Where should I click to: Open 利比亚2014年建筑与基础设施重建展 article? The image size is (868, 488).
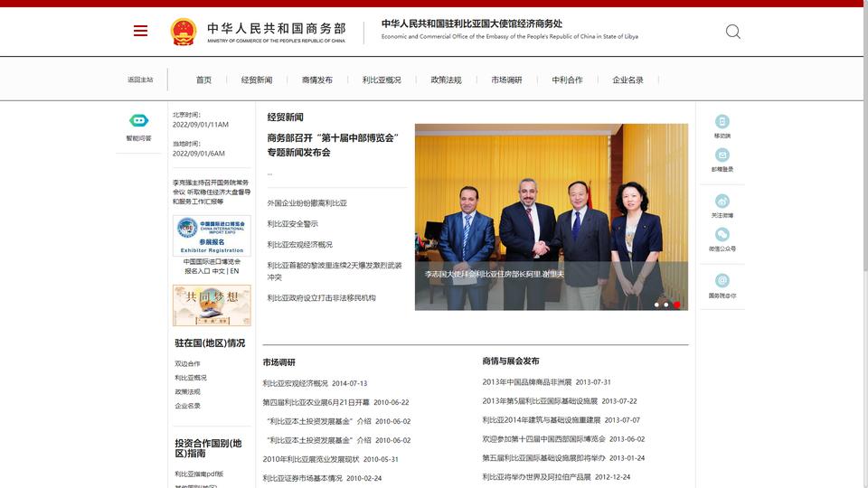561,420
